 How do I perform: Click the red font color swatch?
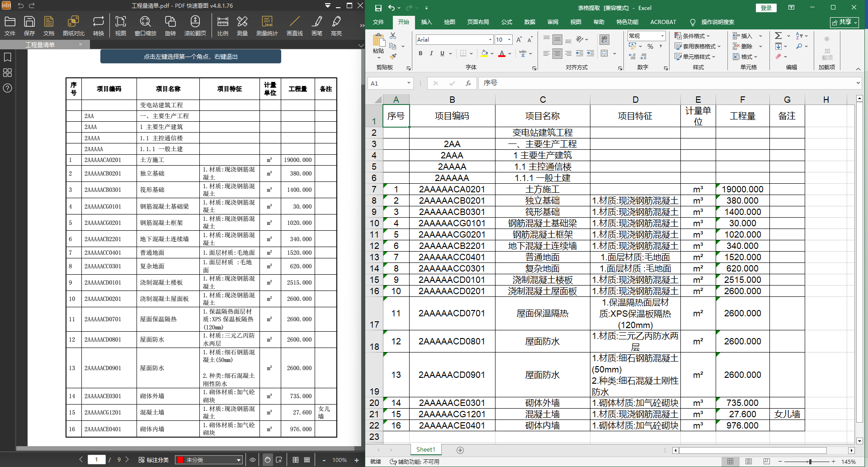pos(501,54)
